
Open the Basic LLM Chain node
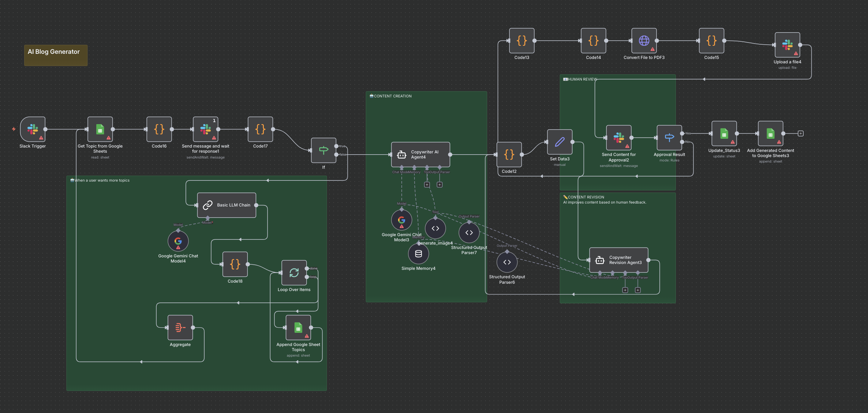click(x=227, y=205)
